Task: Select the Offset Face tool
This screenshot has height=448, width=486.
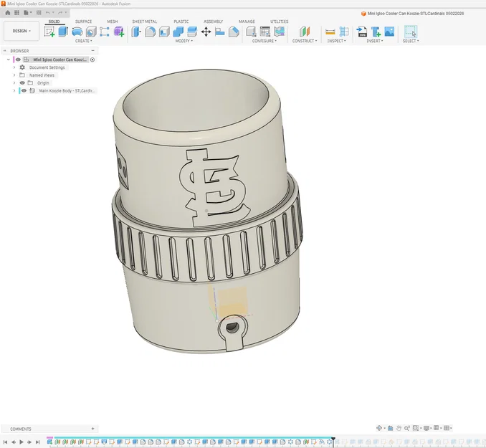Action: click(192, 32)
